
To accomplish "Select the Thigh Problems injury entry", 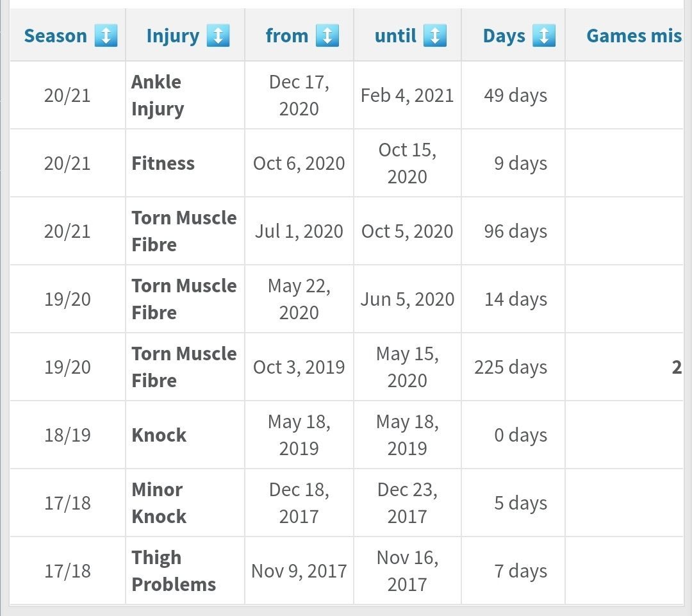I will 174,571.
